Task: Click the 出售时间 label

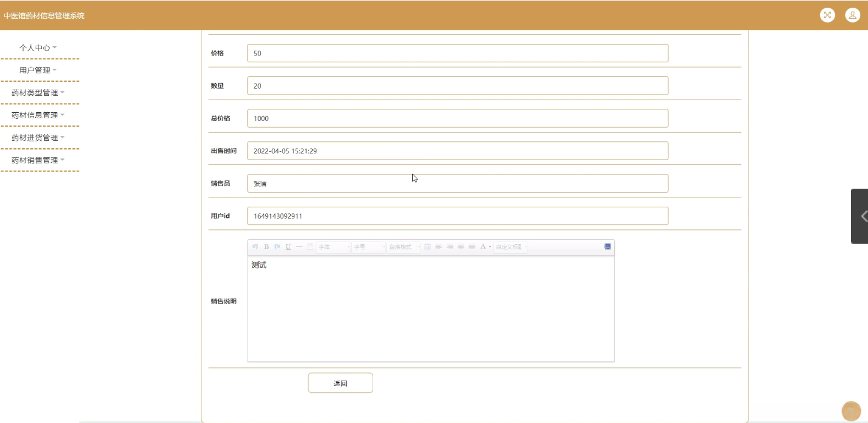Action: click(223, 151)
